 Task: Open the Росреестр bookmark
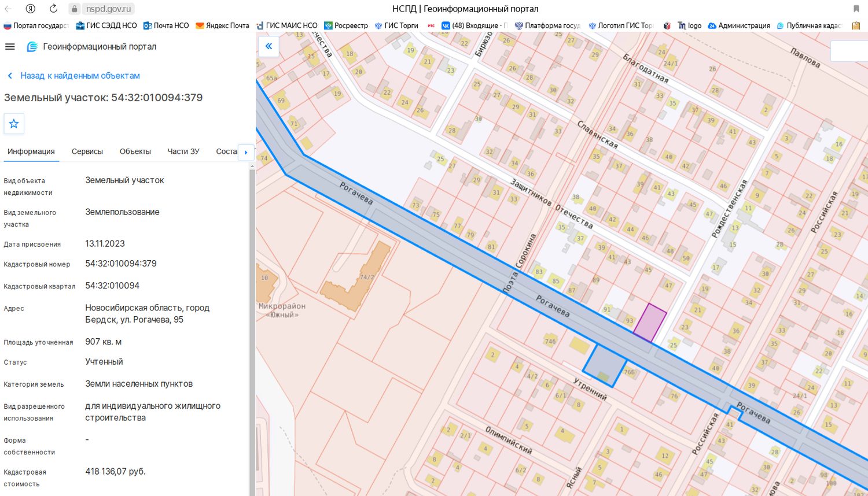[x=346, y=25]
